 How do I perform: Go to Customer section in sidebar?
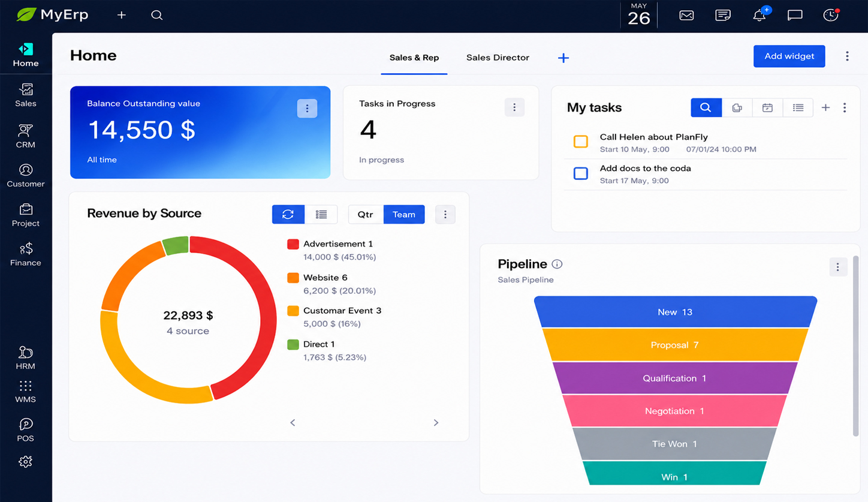(26, 176)
